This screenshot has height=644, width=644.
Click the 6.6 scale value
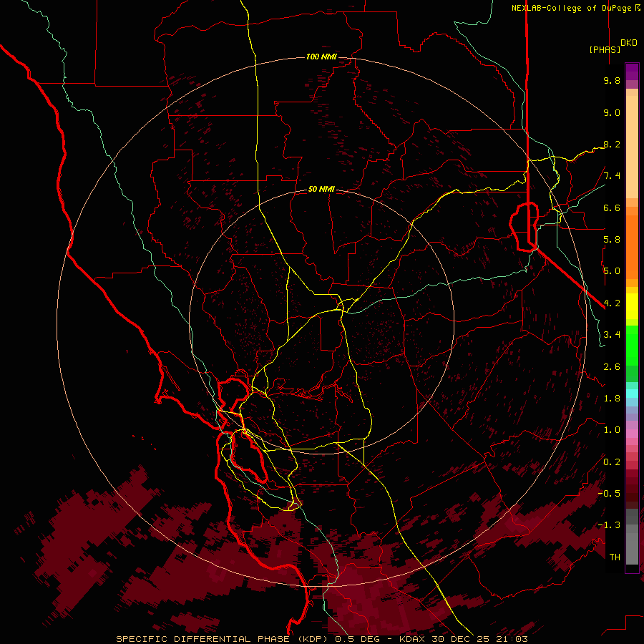point(612,208)
